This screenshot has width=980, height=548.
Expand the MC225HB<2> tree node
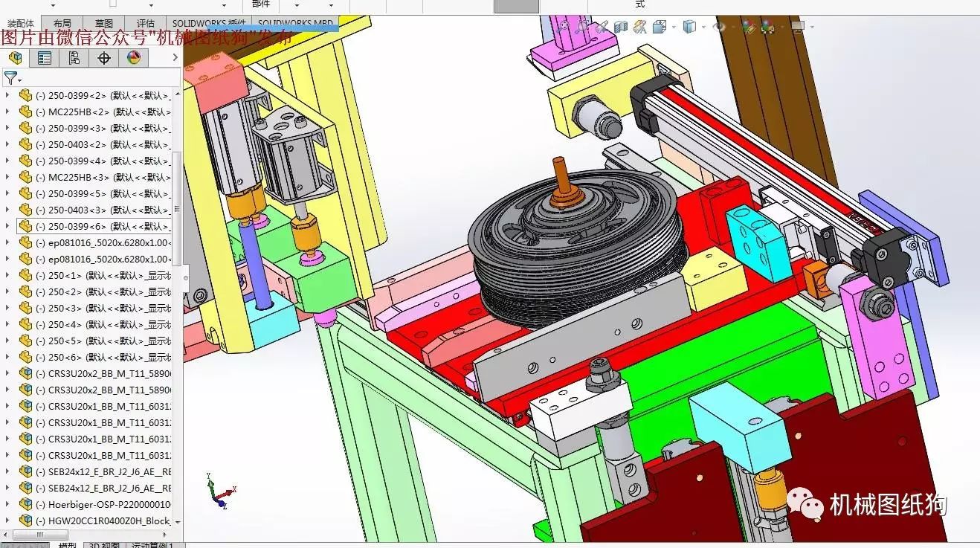coord(7,112)
